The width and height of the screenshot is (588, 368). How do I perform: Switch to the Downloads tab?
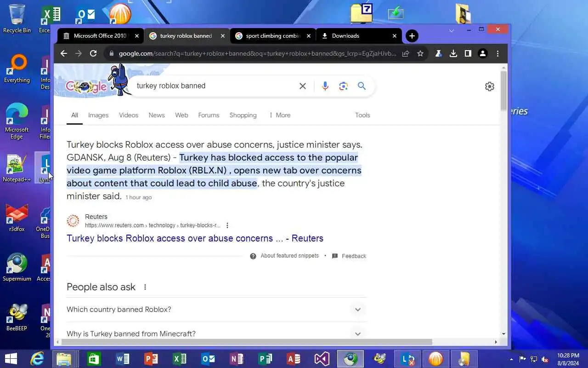point(359,36)
